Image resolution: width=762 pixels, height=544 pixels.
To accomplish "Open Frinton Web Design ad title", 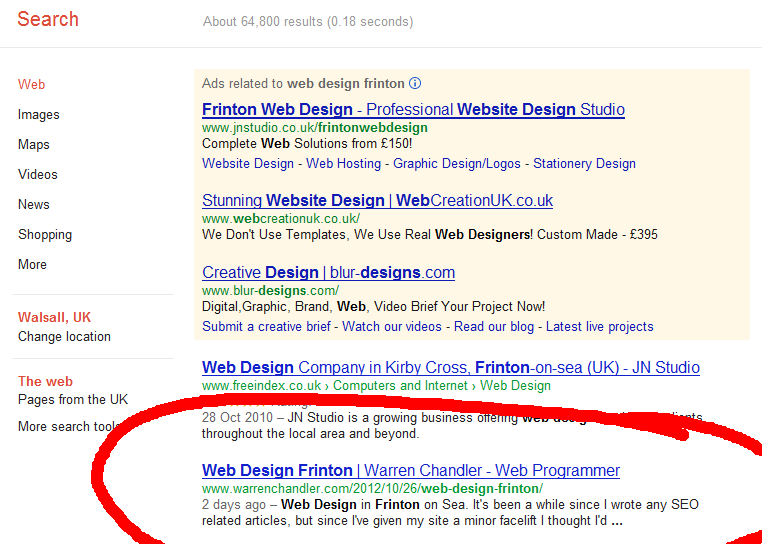I will pos(413,109).
